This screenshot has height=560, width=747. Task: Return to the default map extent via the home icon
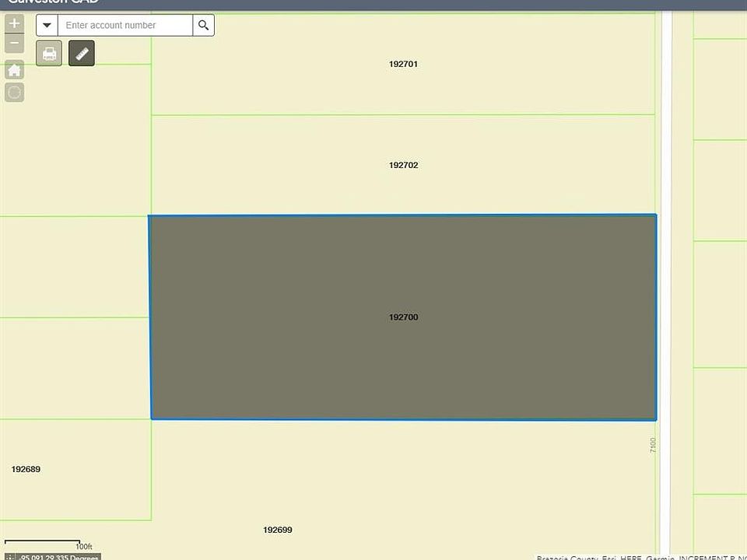tap(14, 70)
